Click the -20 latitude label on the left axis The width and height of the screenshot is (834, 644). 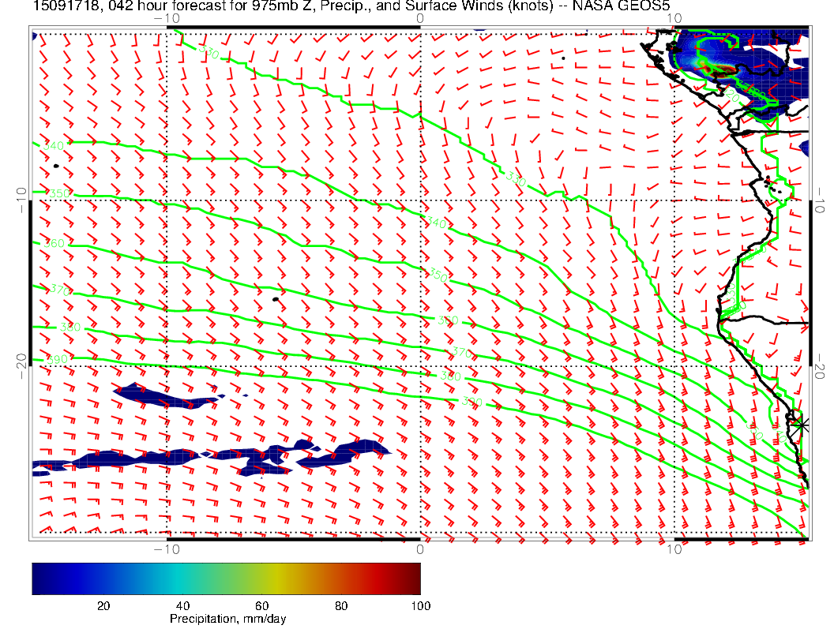tap(21, 361)
